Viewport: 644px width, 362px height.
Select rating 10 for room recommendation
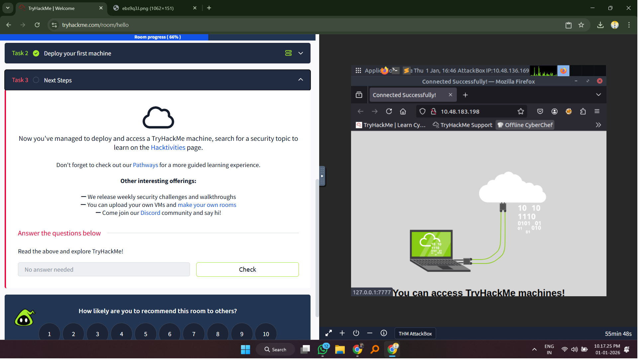[x=266, y=333]
